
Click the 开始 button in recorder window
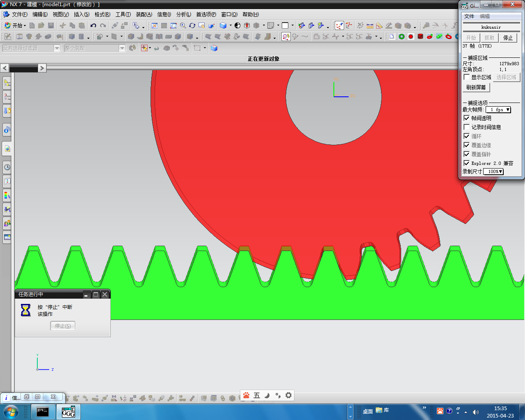[x=471, y=38]
